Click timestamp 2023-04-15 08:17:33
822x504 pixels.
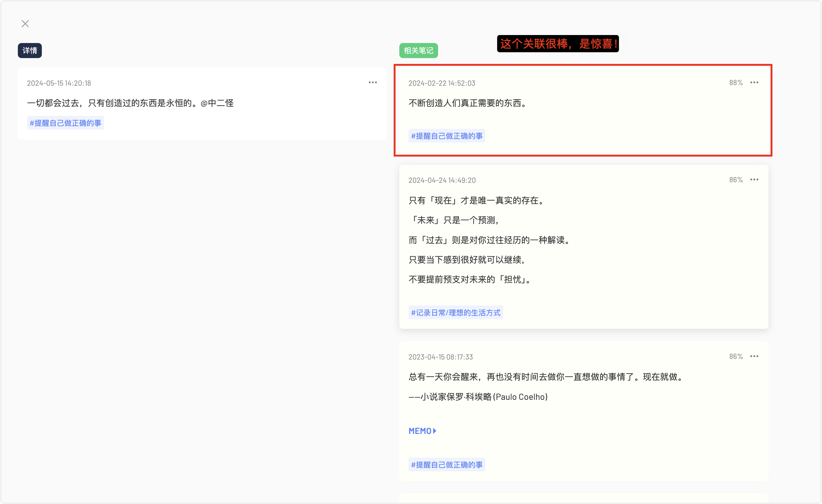[x=440, y=357]
